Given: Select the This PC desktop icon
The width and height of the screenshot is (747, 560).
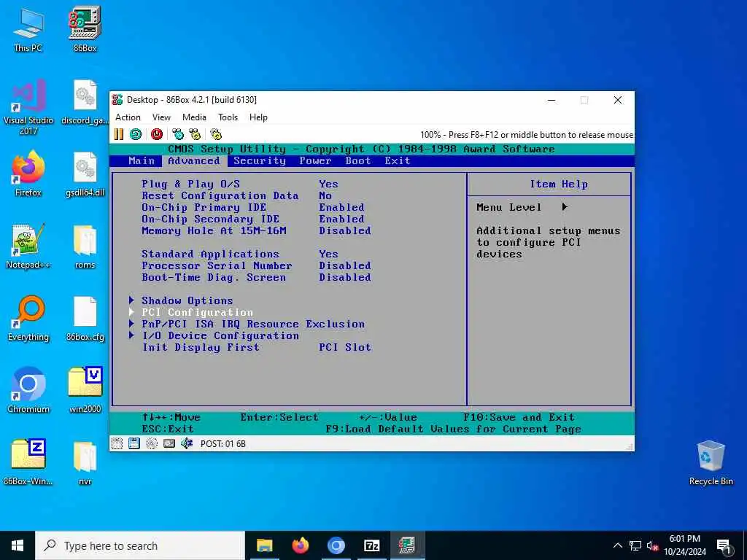Looking at the screenshot, I should click(x=28, y=29).
